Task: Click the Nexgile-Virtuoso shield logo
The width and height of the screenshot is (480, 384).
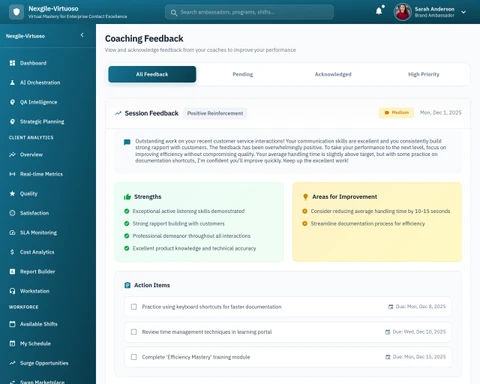Action: [x=16, y=12]
